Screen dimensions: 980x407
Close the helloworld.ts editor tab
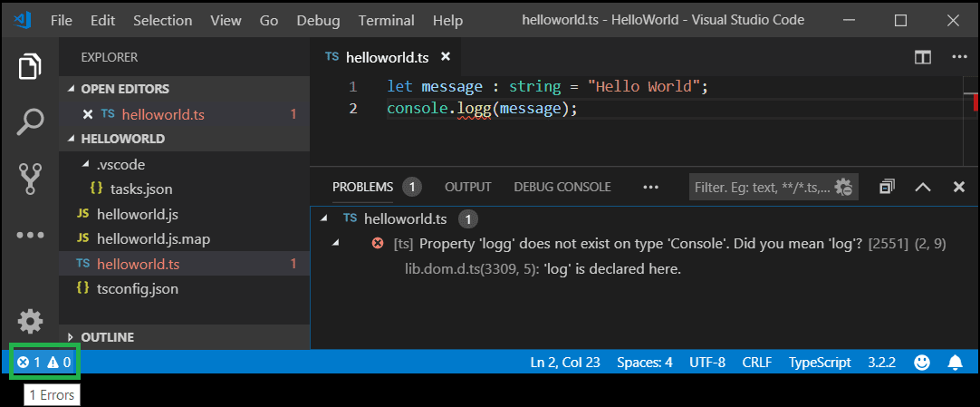[x=445, y=57]
